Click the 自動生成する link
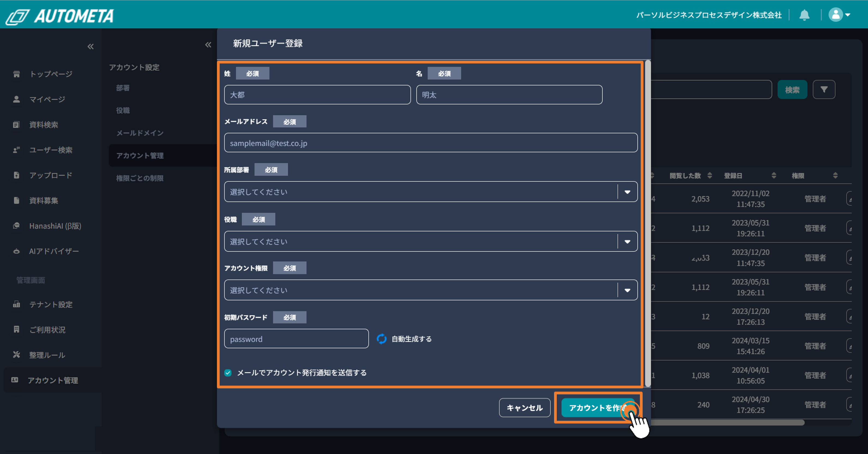This screenshot has width=868, height=454. [x=412, y=339]
